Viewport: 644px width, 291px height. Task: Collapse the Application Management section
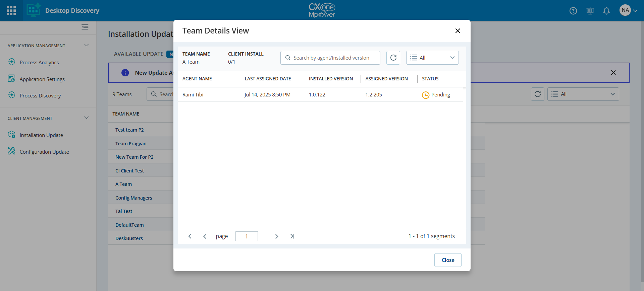click(x=86, y=45)
